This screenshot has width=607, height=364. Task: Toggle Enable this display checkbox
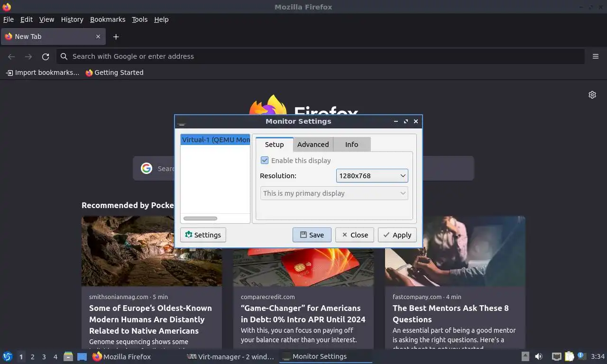pos(265,160)
